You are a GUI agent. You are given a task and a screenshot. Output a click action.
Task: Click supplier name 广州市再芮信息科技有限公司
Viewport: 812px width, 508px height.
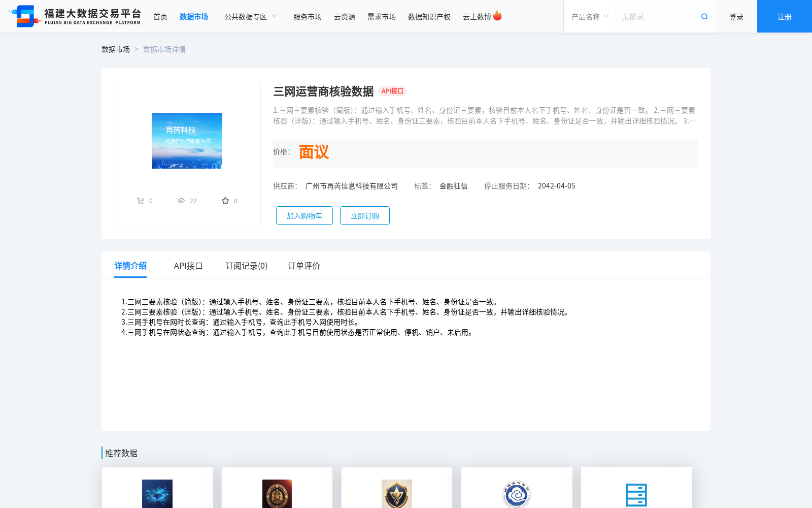352,186
